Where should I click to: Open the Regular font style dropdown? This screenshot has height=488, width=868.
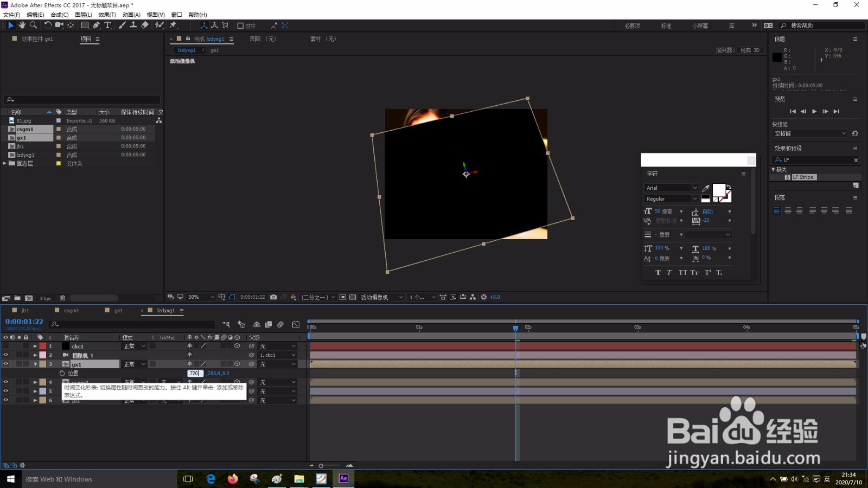tap(671, 199)
